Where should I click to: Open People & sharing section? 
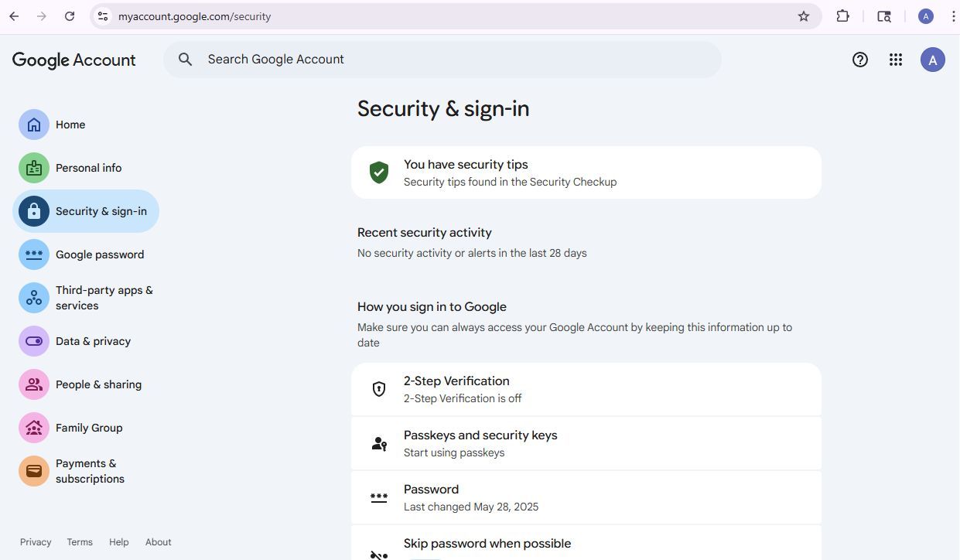coord(86,384)
